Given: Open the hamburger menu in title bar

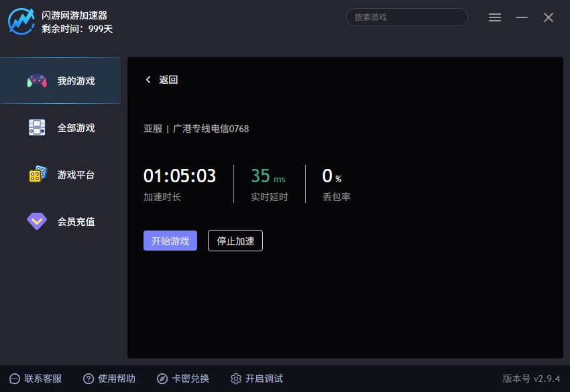Looking at the screenshot, I should (495, 17).
